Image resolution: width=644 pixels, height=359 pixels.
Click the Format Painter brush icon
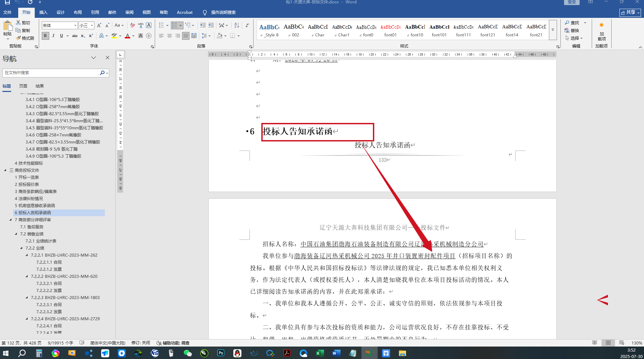pos(18,38)
